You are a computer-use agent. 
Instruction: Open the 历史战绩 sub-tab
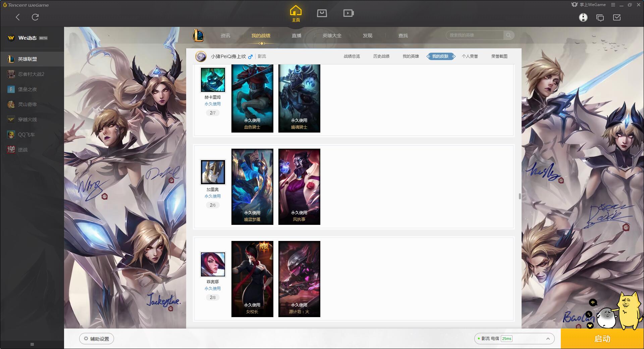click(381, 56)
